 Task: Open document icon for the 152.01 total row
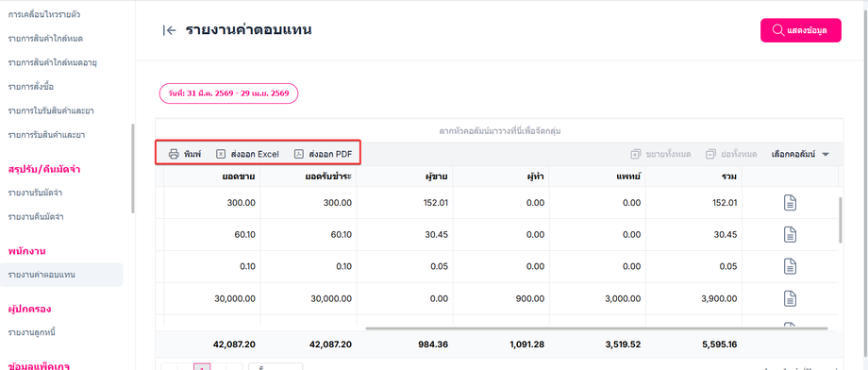point(791,203)
